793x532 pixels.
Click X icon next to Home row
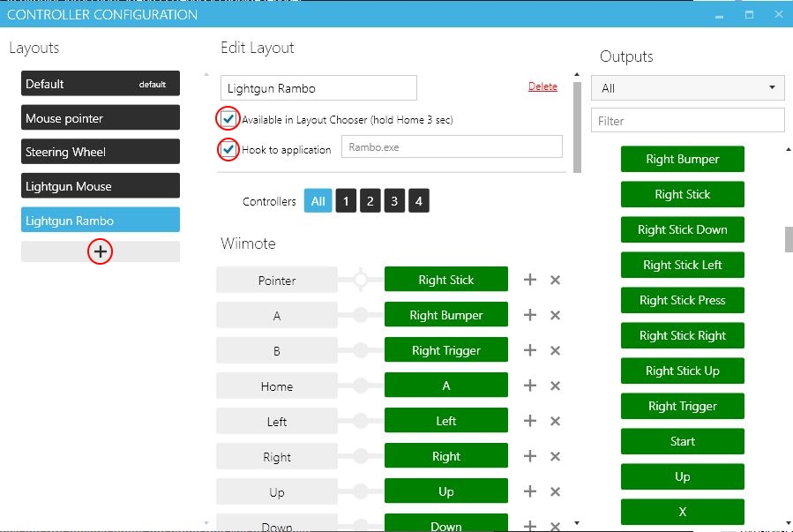click(x=555, y=386)
